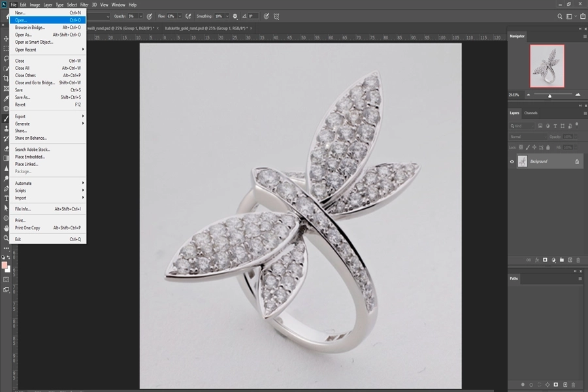Select the Zoom tool
Viewport: 588px width, 392px height.
6,238
